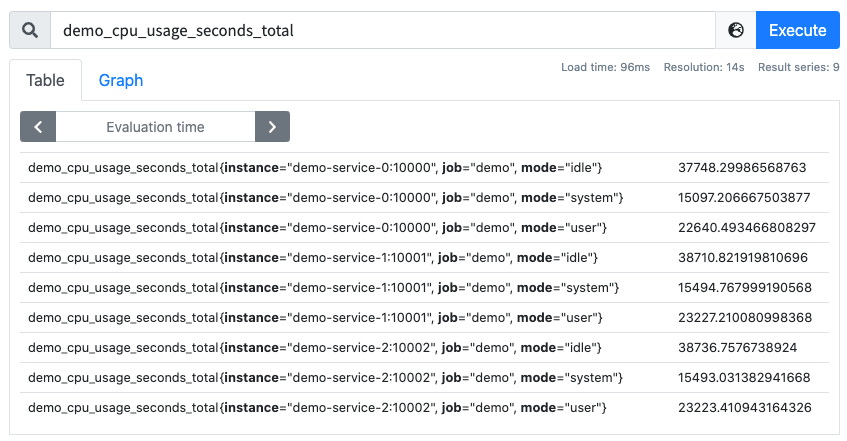
Task: Click the Evaluation time input box
Action: (155, 127)
